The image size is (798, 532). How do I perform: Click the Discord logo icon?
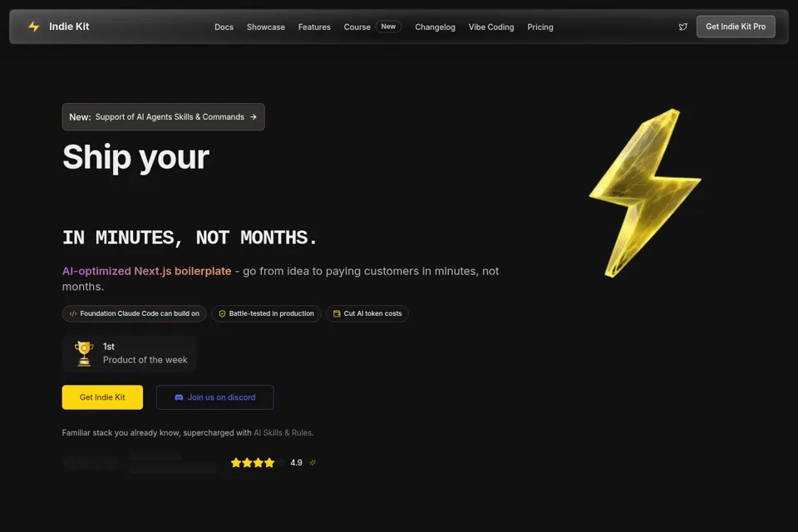pos(179,397)
